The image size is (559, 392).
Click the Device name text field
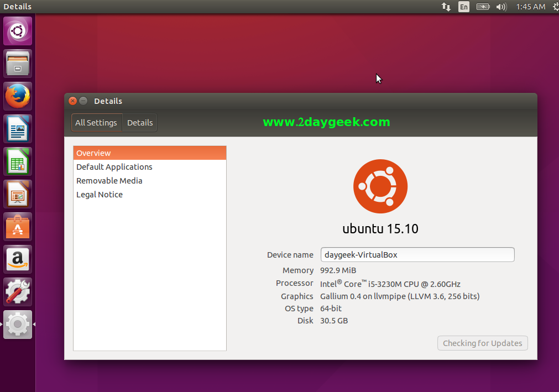click(x=417, y=255)
